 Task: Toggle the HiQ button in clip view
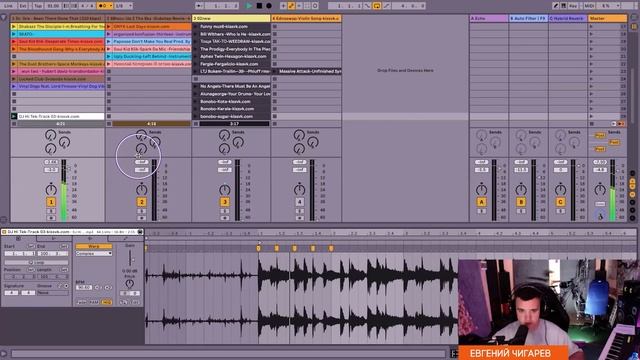[x=107, y=302]
